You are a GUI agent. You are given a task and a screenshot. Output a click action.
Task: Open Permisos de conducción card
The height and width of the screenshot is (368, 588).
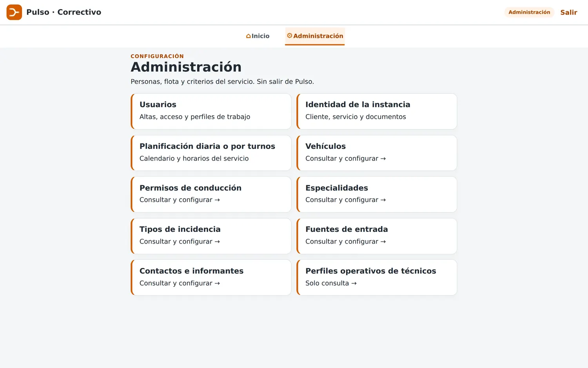211,195
